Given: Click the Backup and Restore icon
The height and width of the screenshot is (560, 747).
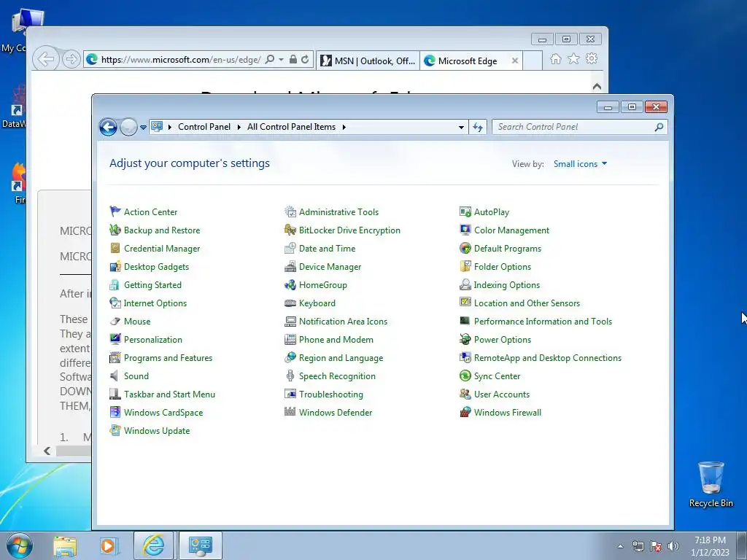Looking at the screenshot, I should (115, 230).
